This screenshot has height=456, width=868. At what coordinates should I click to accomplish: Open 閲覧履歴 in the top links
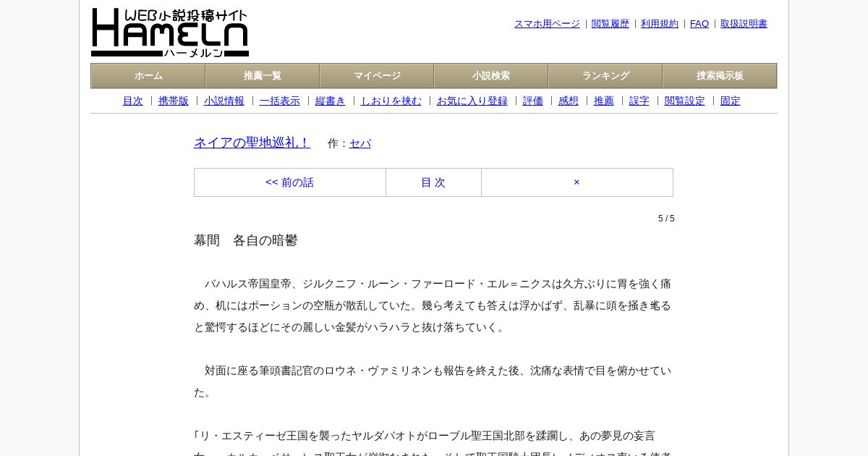(x=610, y=24)
